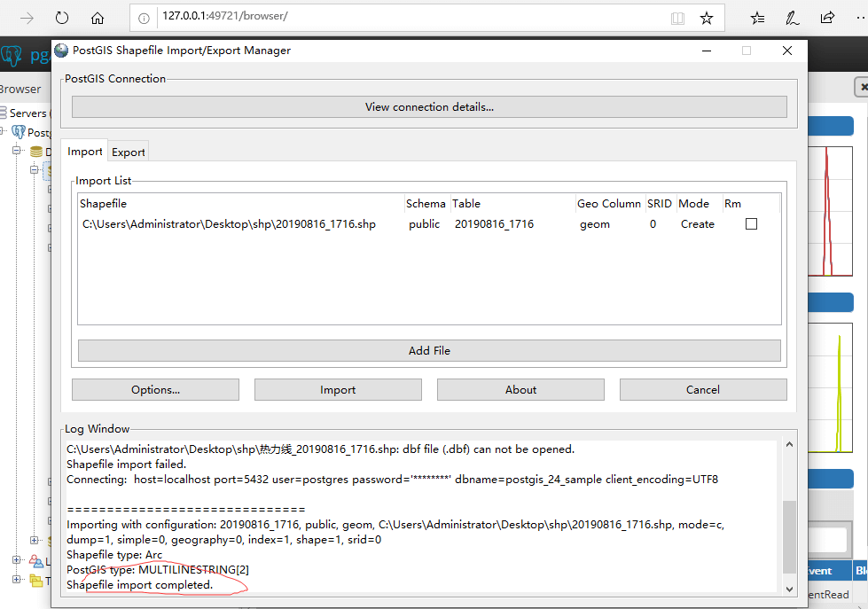Click the site information icon

pyautogui.click(x=145, y=18)
